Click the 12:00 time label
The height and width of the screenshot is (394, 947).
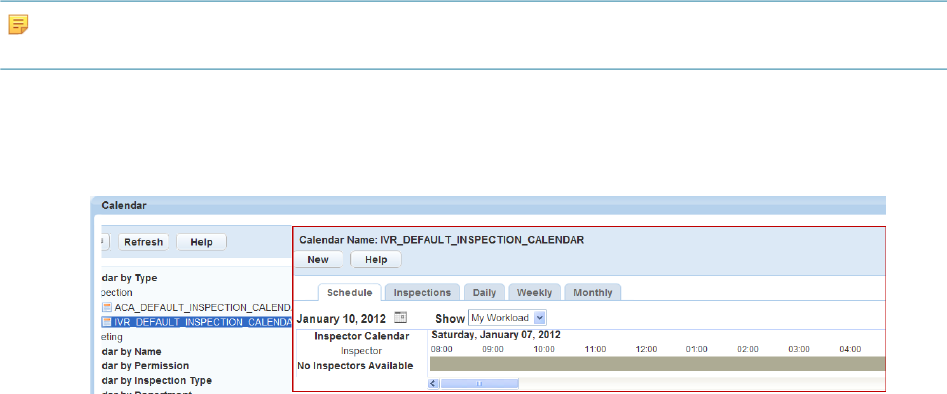646,349
